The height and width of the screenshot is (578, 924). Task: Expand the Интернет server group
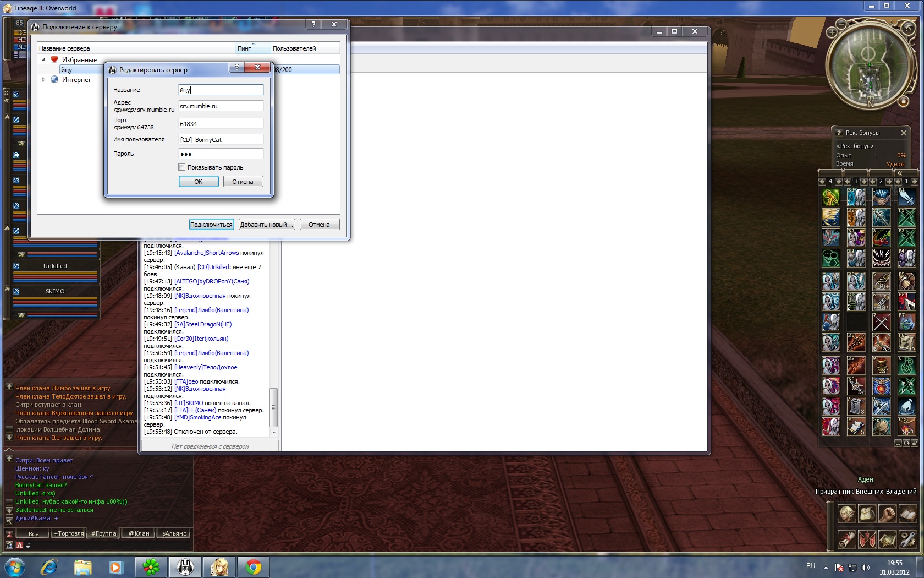[x=44, y=79]
